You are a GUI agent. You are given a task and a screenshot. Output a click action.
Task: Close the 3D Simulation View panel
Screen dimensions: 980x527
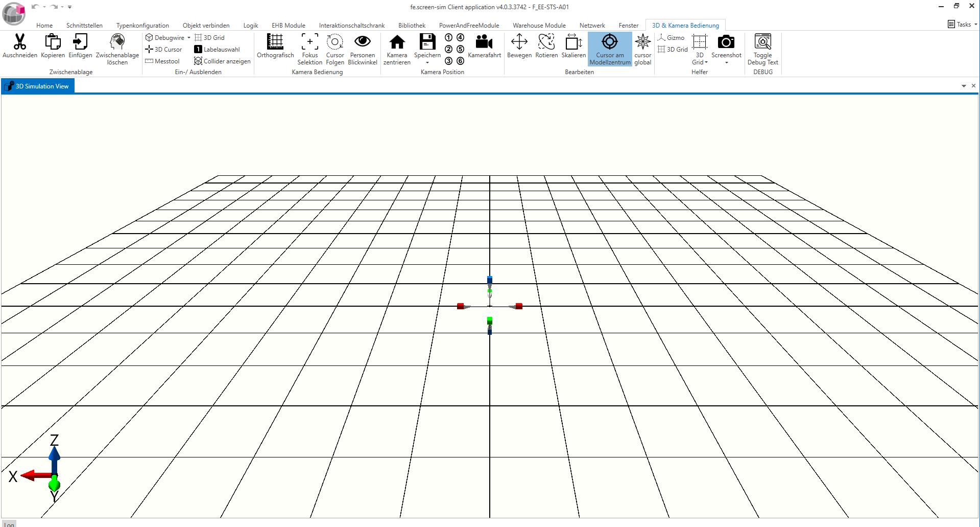973,86
